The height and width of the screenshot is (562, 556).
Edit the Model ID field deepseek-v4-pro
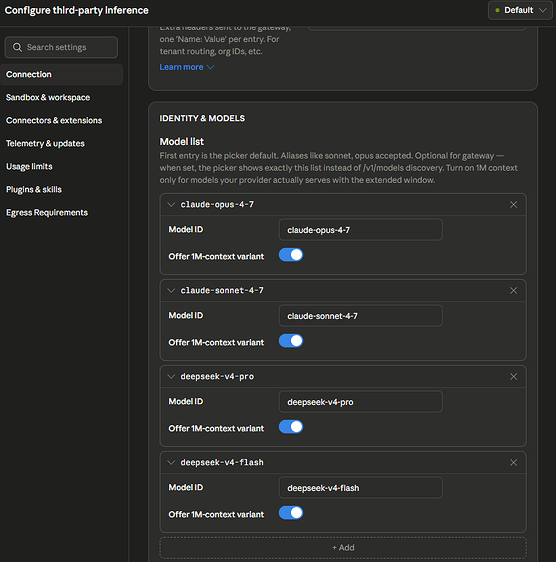point(360,402)
